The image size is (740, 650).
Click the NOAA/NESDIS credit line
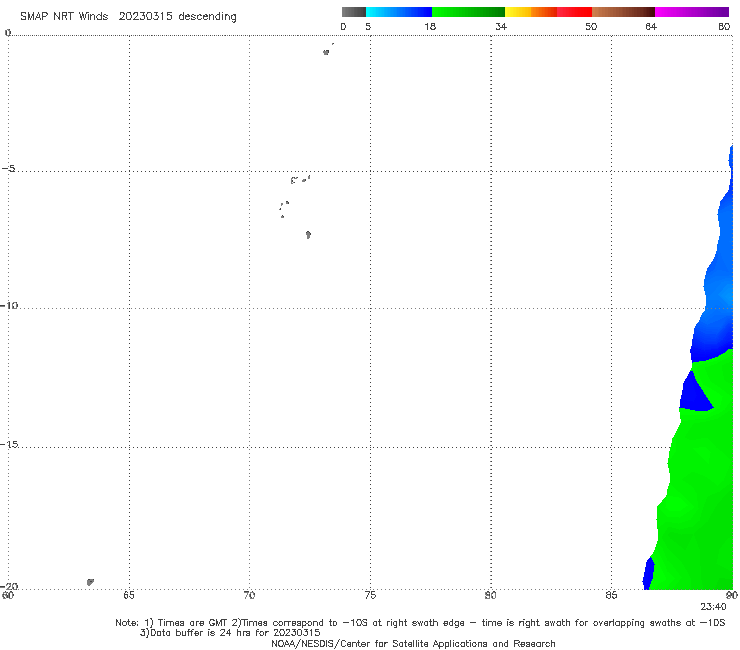[x=413, y=644]
